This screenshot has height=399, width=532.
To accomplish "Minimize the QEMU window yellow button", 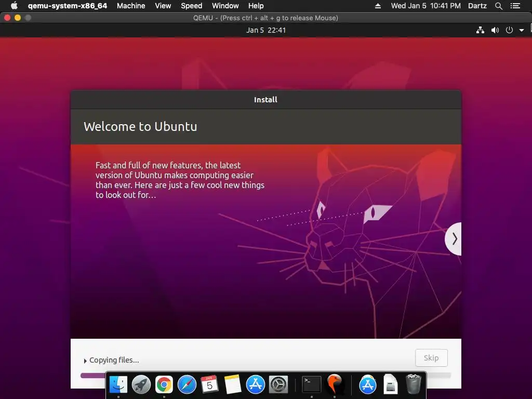I will (x=18, y=18).
